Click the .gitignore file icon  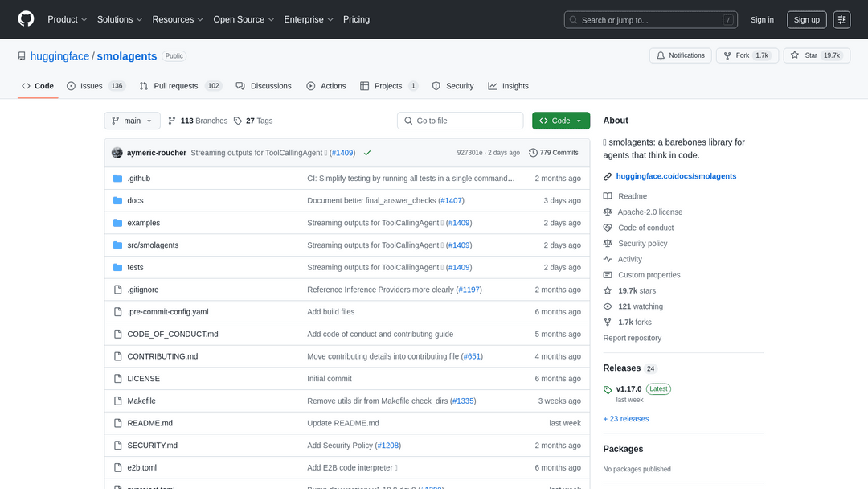pos(117,290)
